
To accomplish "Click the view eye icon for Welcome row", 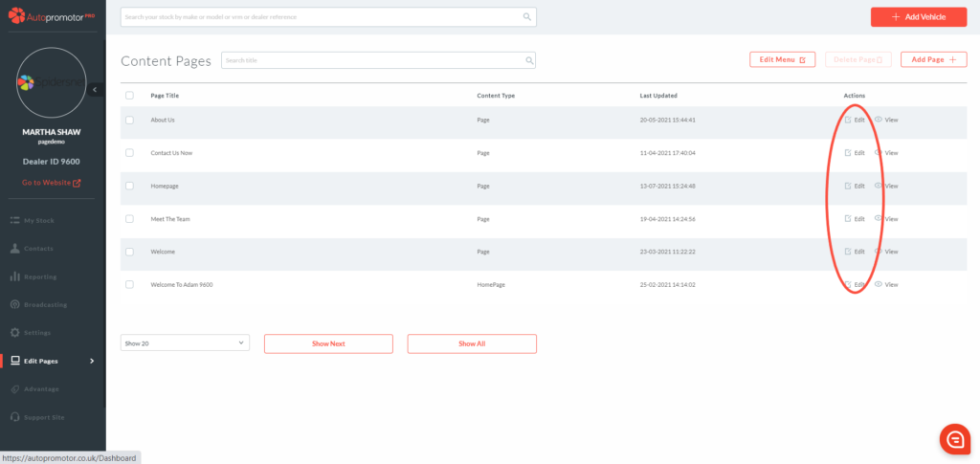I will pos(879,252).
